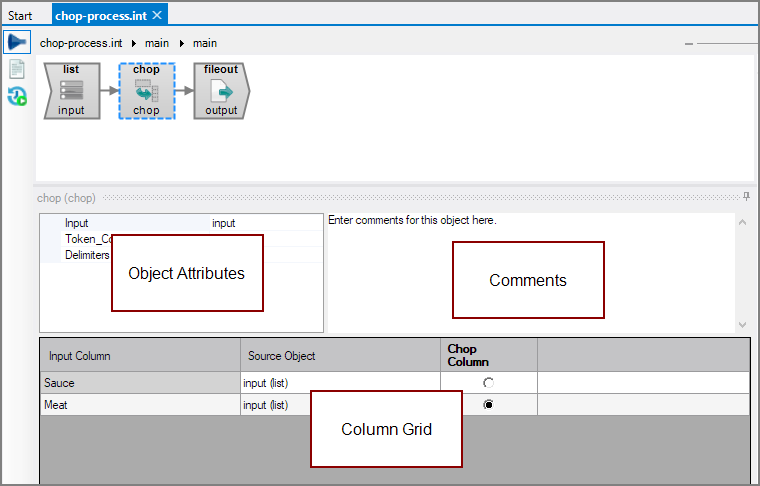This screenshot has width=760, height=486.
Task: Click into the comments text field
Action: pos(531,273)
